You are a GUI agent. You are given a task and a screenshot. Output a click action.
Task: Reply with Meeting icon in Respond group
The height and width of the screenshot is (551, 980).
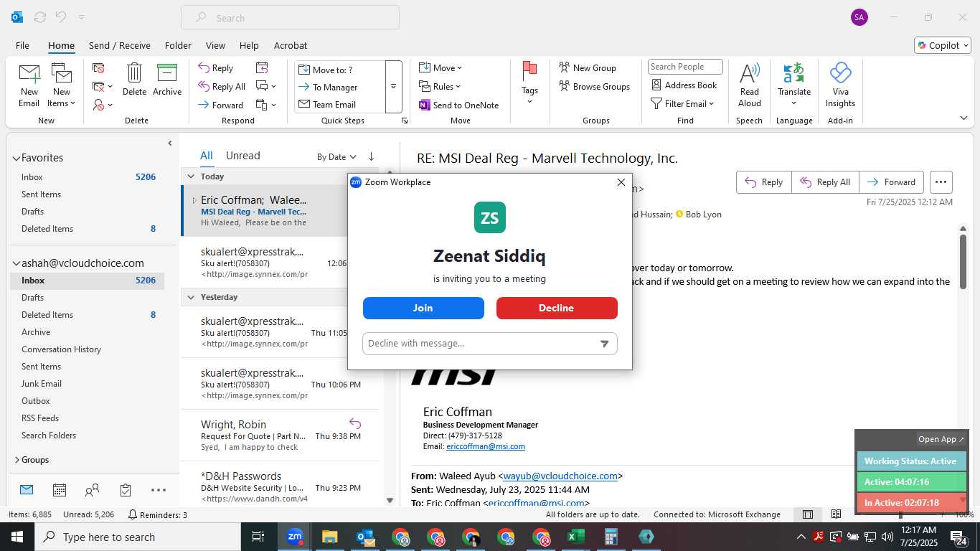coord(262,68)
